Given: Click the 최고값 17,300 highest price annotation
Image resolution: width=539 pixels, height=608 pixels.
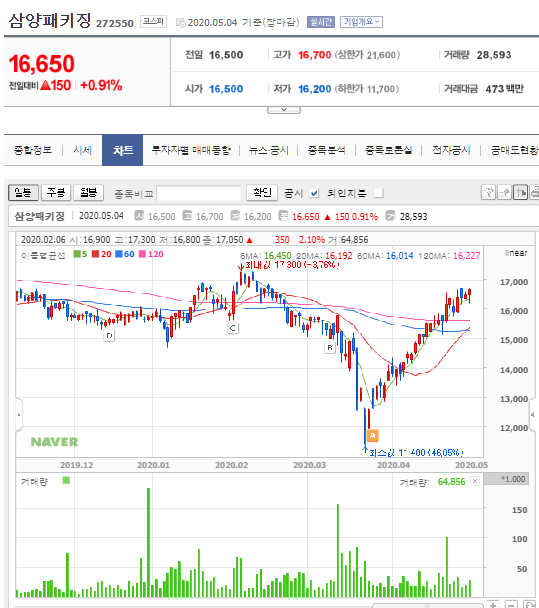Looking at the screenshot, I should [292, 265].
